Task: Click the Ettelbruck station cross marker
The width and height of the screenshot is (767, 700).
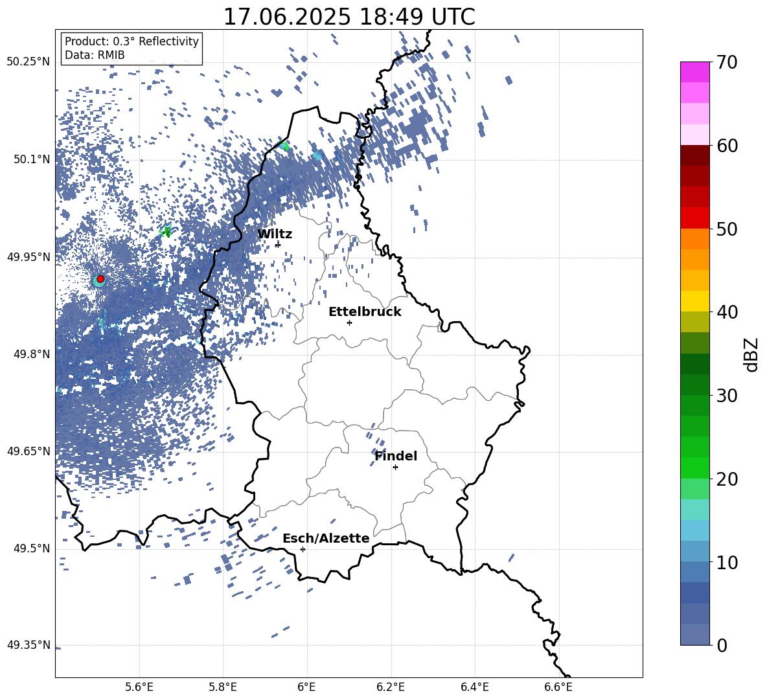Action: click(x=349, y=322)
